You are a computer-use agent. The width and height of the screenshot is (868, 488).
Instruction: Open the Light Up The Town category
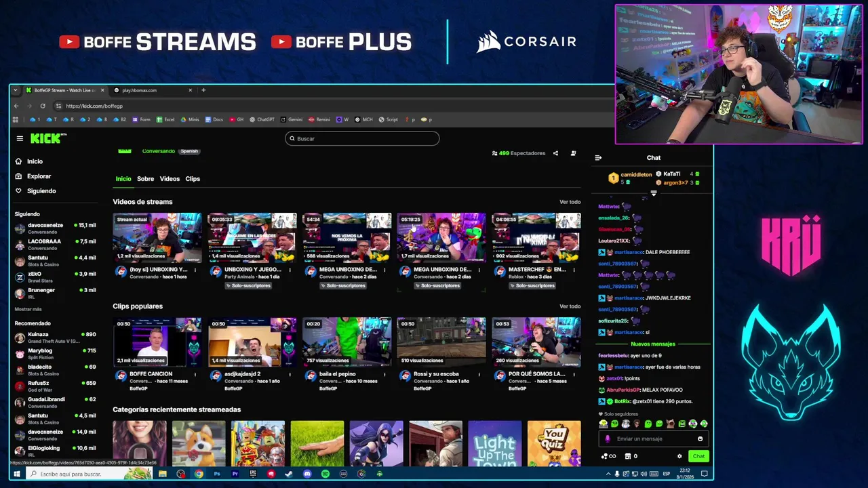click(x=495, y=443)
